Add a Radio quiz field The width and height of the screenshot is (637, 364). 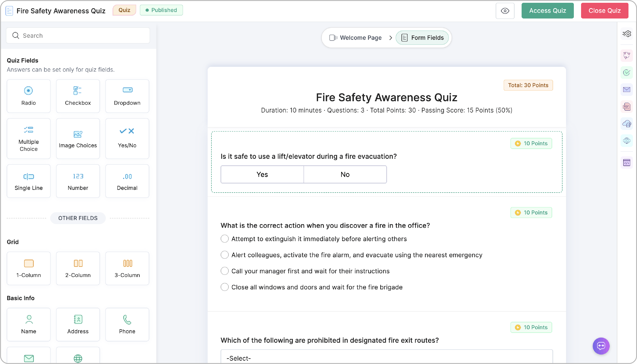(29, 96)
